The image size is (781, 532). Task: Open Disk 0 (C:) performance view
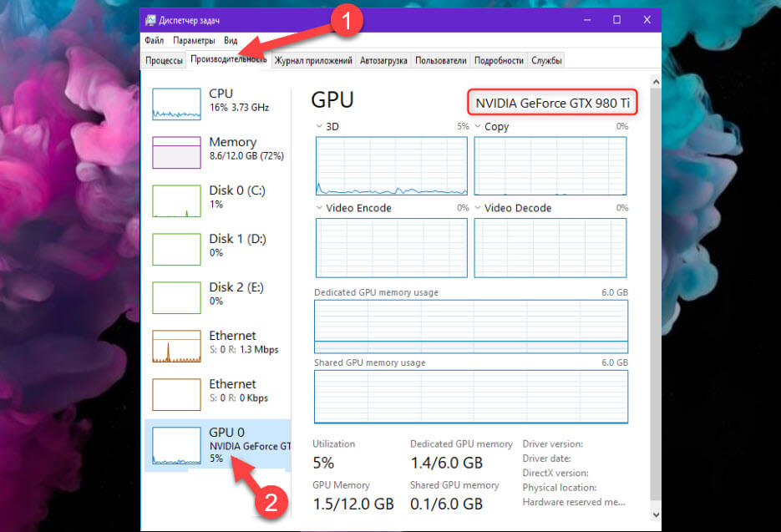(x=176, y=200)
